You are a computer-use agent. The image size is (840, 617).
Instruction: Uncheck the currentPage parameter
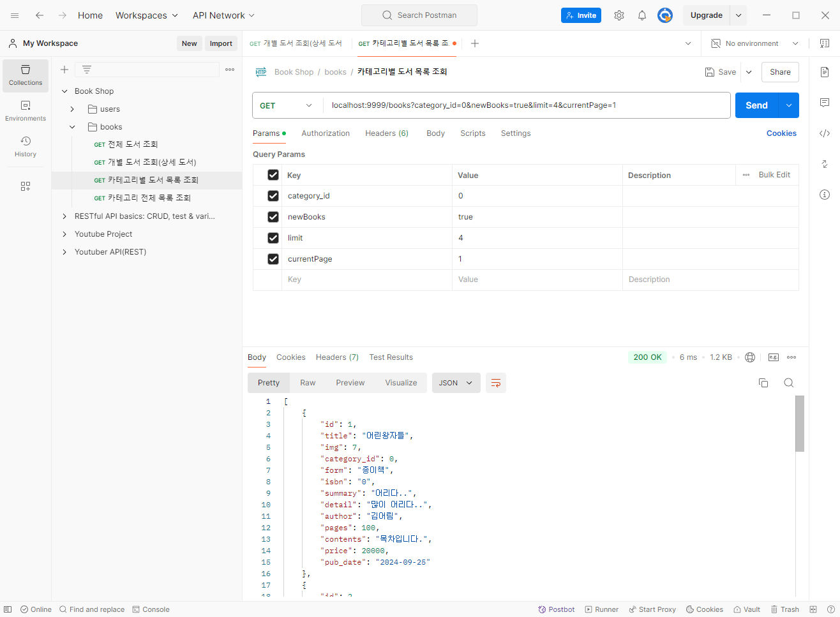tap(273, 259)
